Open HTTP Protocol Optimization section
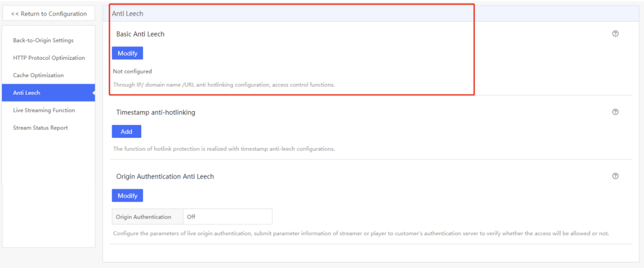 (49, 58)
